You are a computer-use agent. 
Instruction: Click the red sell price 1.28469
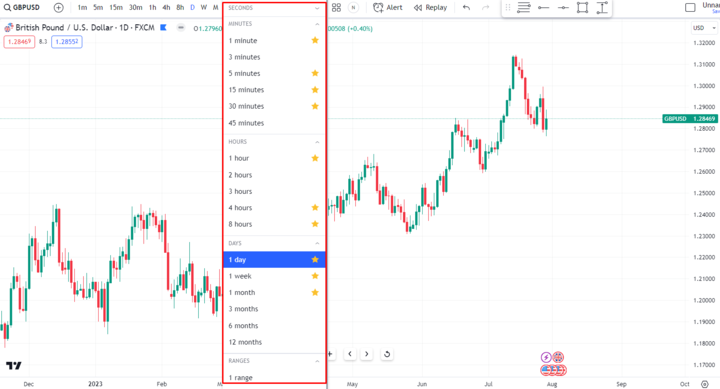click(19, 42)
